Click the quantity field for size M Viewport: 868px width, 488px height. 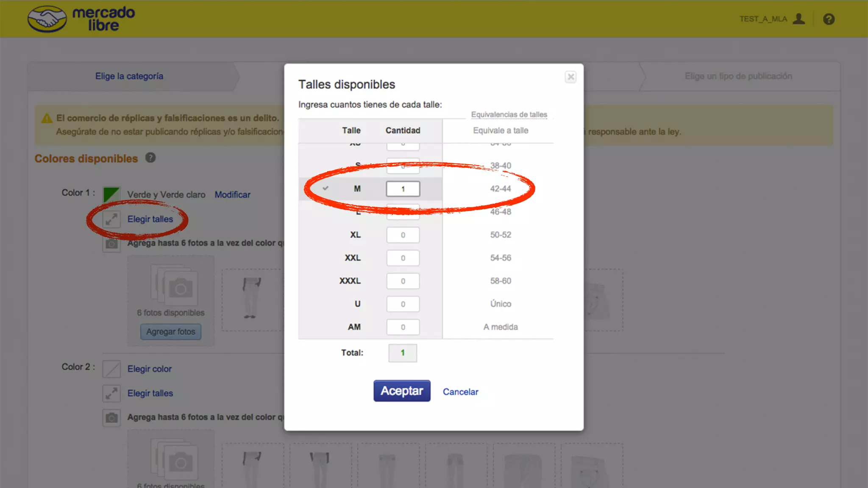403,189
